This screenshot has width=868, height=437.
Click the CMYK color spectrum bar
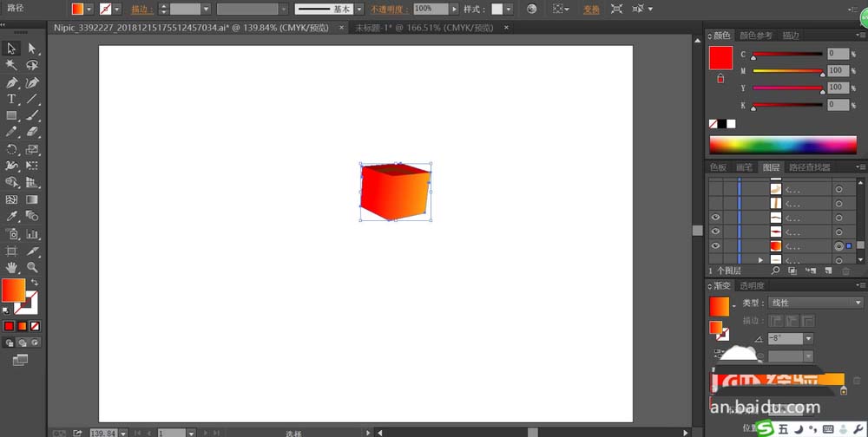click(x=783, y=145)
